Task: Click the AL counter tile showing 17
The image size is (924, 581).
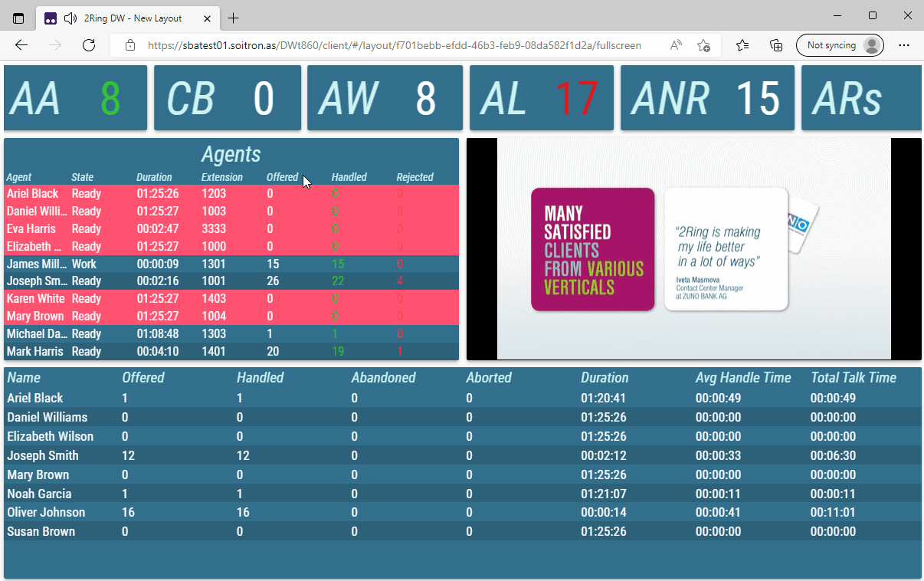Action: click(541, 97)
